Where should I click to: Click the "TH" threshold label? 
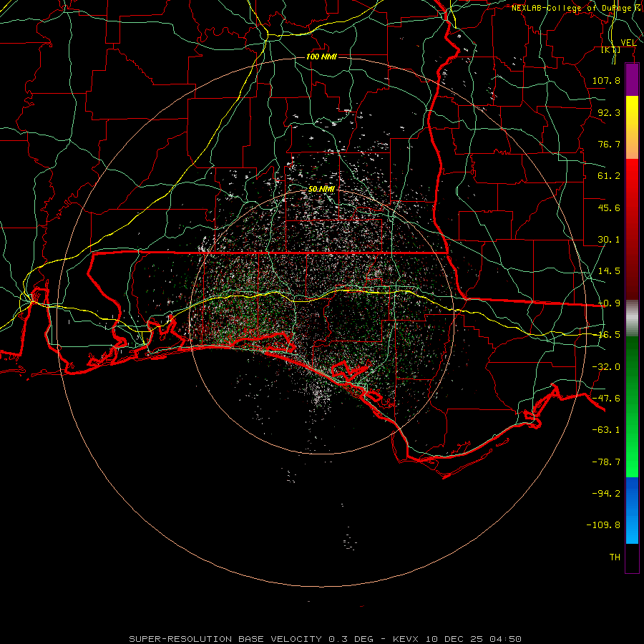[x=615, y=557]
